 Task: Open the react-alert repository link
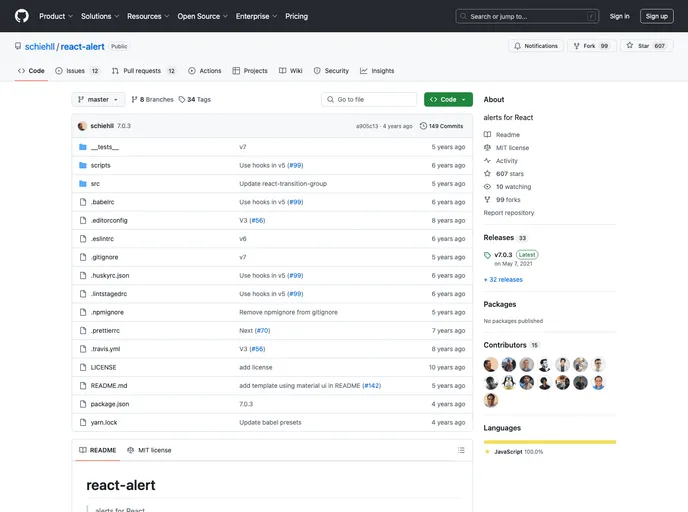tap(82, 47)
